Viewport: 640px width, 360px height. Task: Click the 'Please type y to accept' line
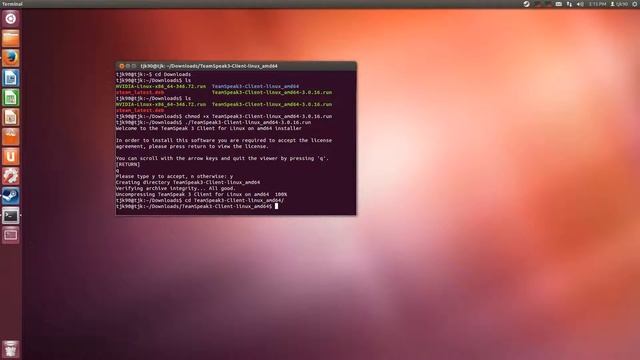(174, 176)
